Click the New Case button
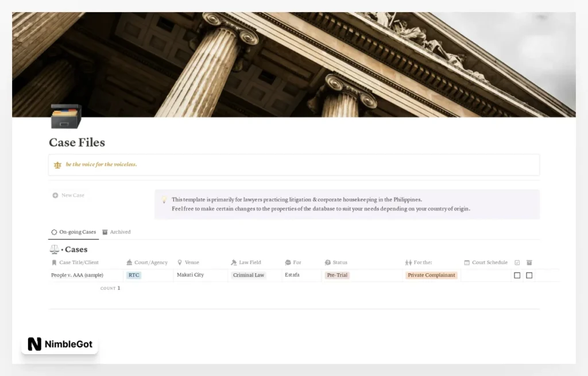Image resolution: width=588 pixels, height=376 pixels. (x=72, y=196)
